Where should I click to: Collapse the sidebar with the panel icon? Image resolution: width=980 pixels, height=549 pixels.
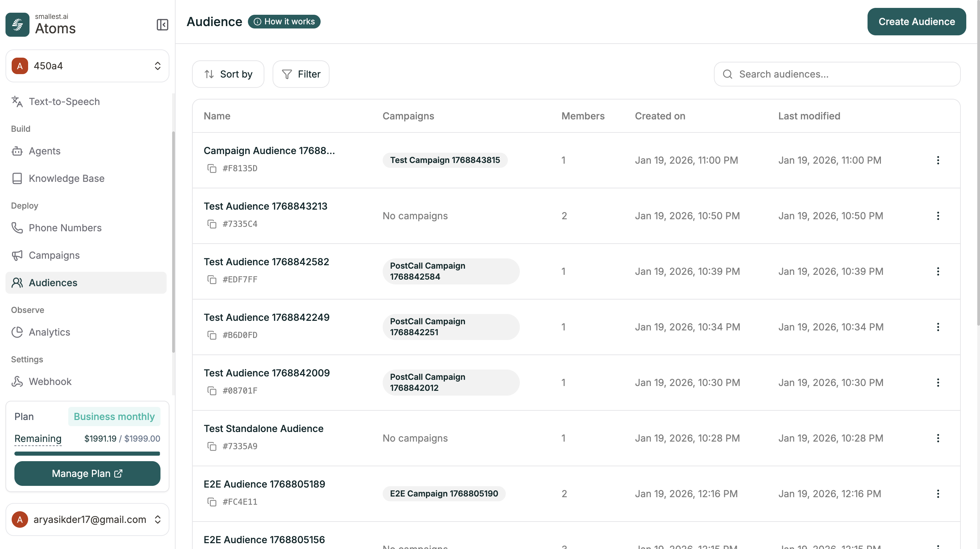[162, 25]
